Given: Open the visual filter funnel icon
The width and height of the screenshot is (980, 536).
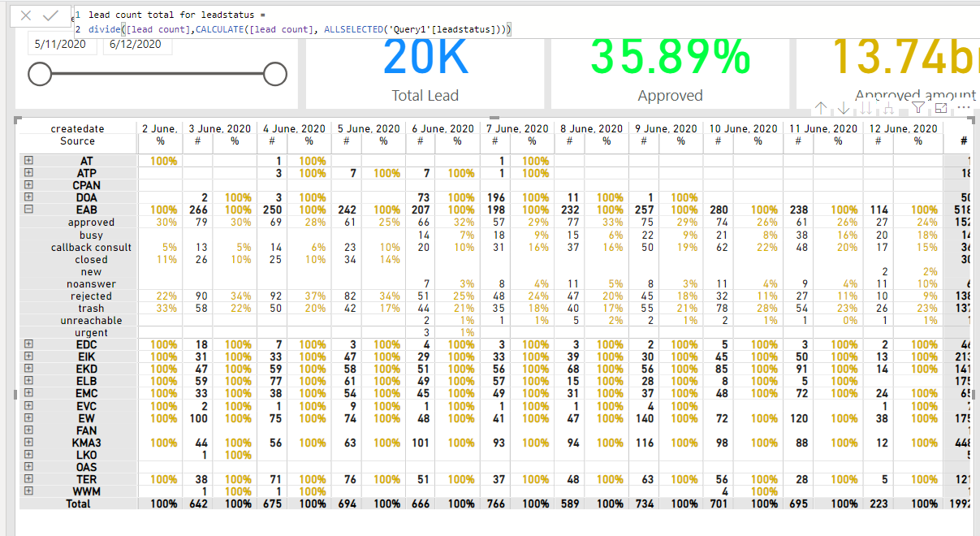Looking at the screenshot, I should coord(918,108).
